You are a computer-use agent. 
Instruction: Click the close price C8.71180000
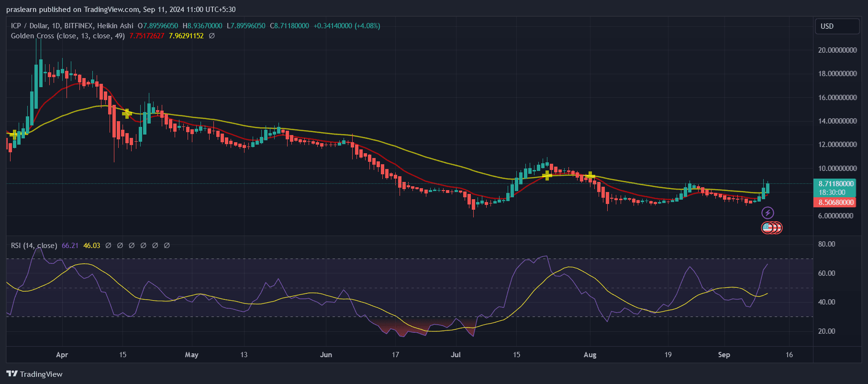289,26
